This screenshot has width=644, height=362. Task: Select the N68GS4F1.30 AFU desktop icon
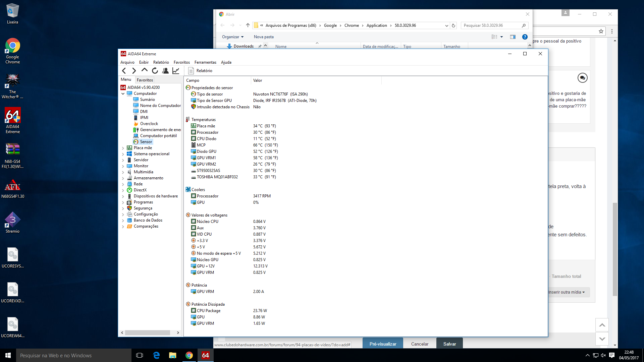click(x=12, y=188)
